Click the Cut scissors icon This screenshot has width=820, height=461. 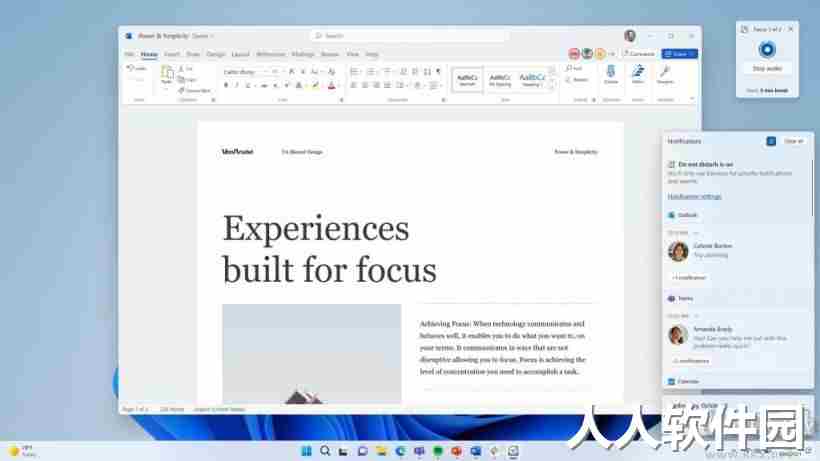pyautogui.click(x=181, y=68)
